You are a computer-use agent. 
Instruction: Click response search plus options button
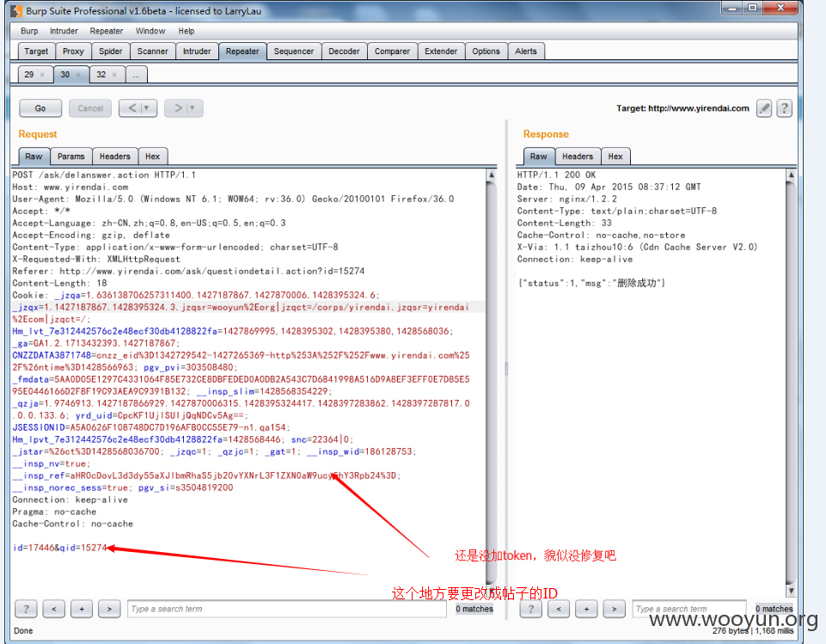pos(586,609)
